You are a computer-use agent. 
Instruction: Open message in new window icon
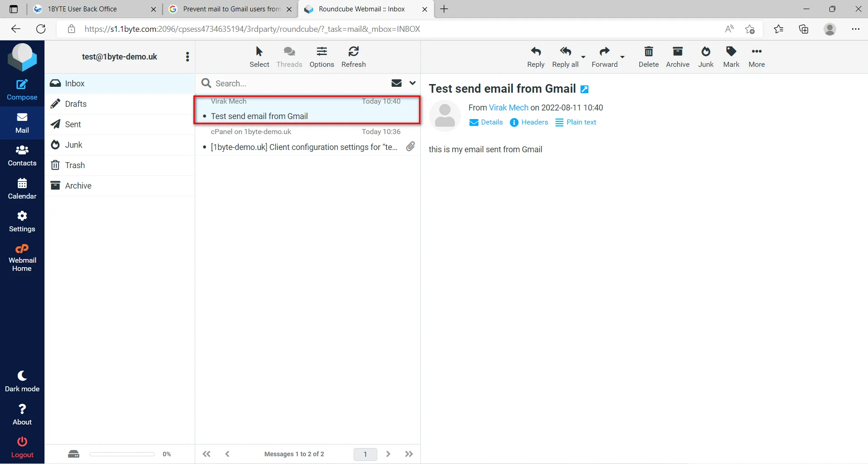pos(585,90)
